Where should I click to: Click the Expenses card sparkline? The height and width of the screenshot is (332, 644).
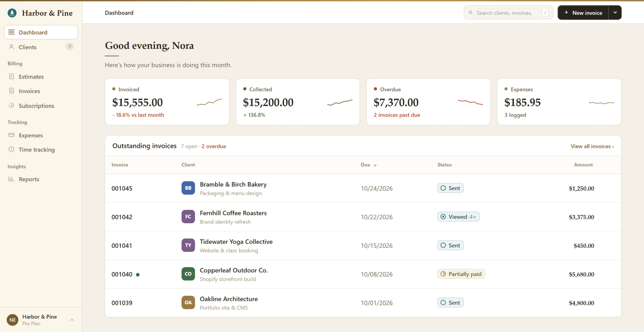601,103
